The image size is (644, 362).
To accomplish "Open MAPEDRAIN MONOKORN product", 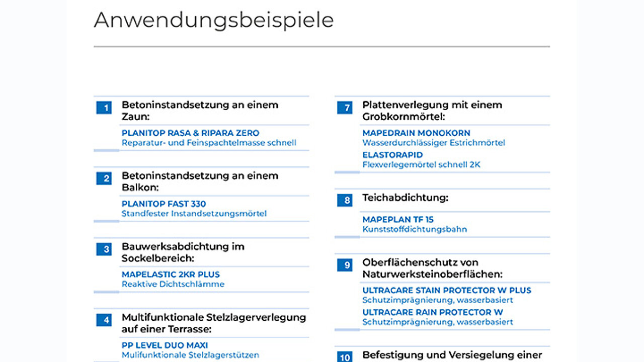I will tap(416, 133).
